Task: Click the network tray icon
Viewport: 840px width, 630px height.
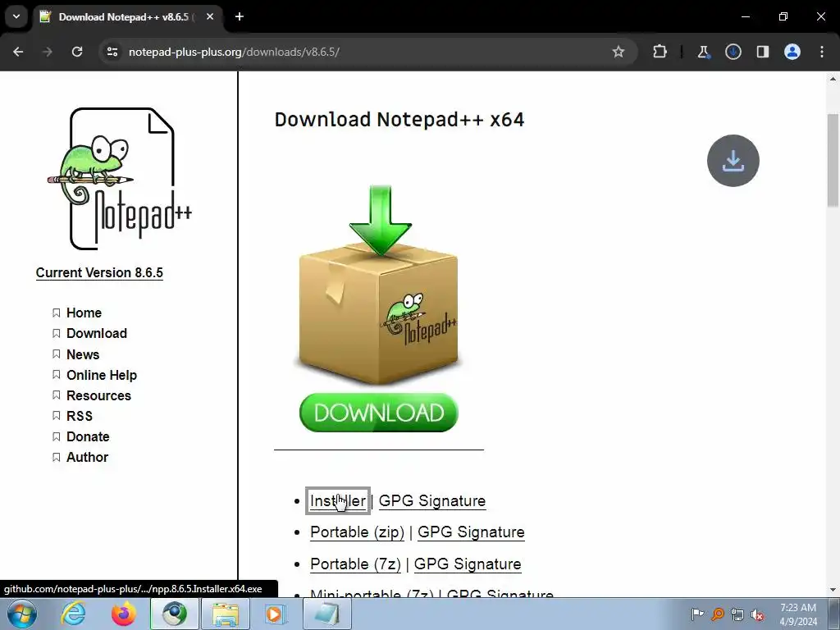Action: point(737,614)
